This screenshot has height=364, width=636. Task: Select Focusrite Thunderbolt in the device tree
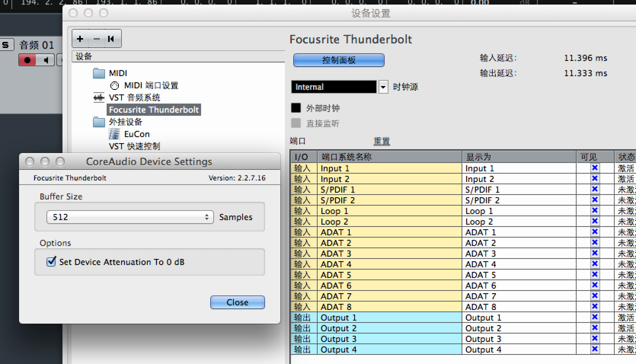click(x=153, y=110)
